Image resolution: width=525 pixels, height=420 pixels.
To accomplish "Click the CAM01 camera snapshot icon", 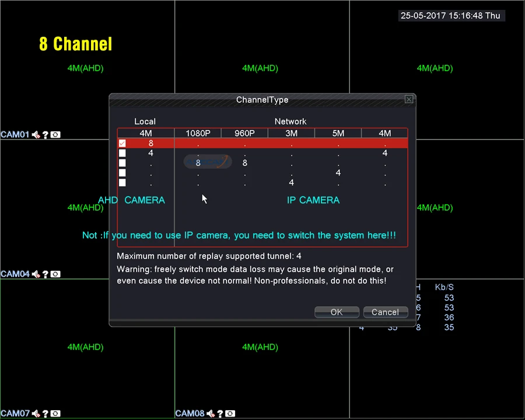I will pyautogui.click(x=55, y=135).
